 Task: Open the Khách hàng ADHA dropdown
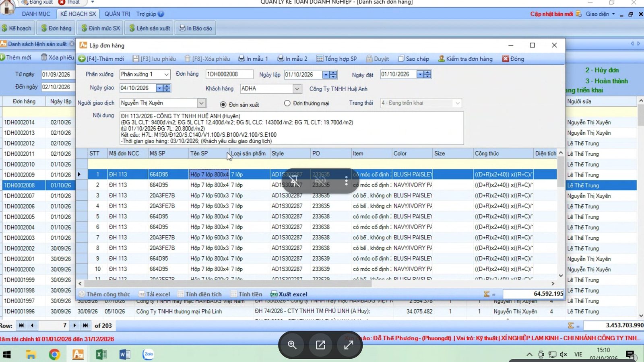pos(297,88)
